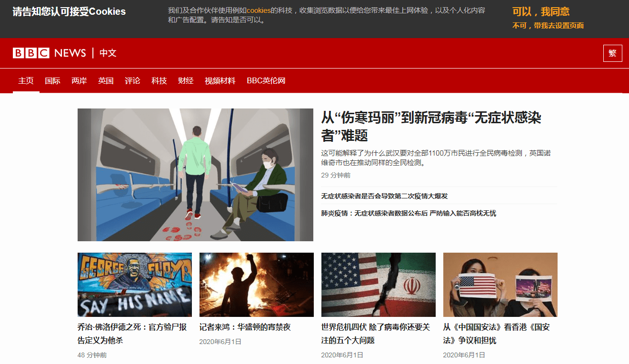Navigate to the 评论 tab
Viewport: 629px width, 364px height.
point(132,81)
